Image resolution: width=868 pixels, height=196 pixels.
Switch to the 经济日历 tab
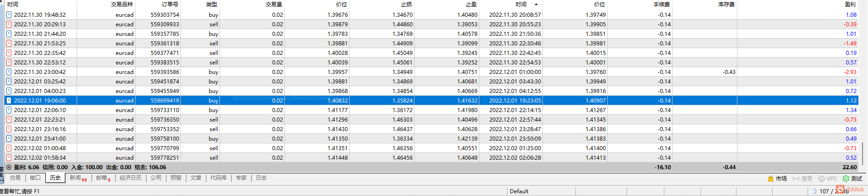(x=131, y=178)
